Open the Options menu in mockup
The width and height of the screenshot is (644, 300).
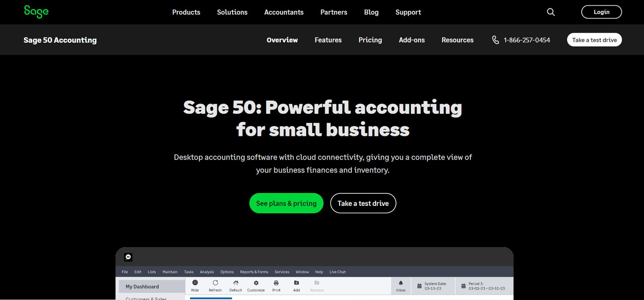click(x=227, y=272)
